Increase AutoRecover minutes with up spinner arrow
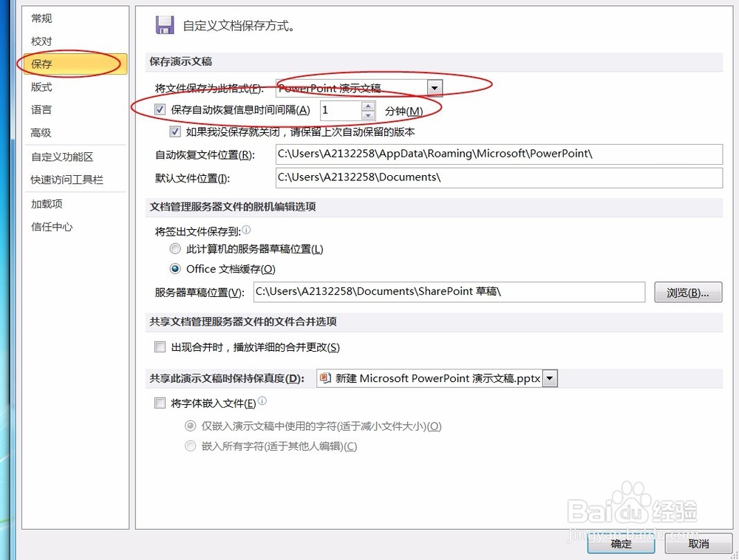The width and height of the screenshot is (739, 560). click(x=368, y=106)
